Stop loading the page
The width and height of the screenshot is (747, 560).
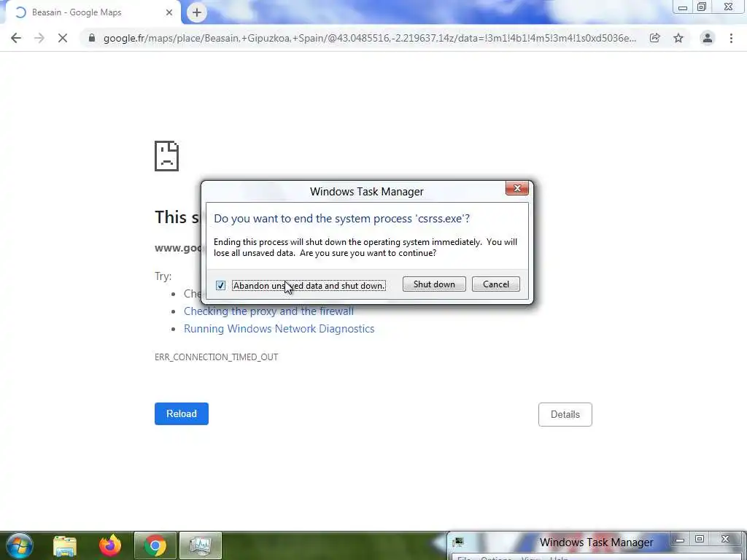(63, 38)
